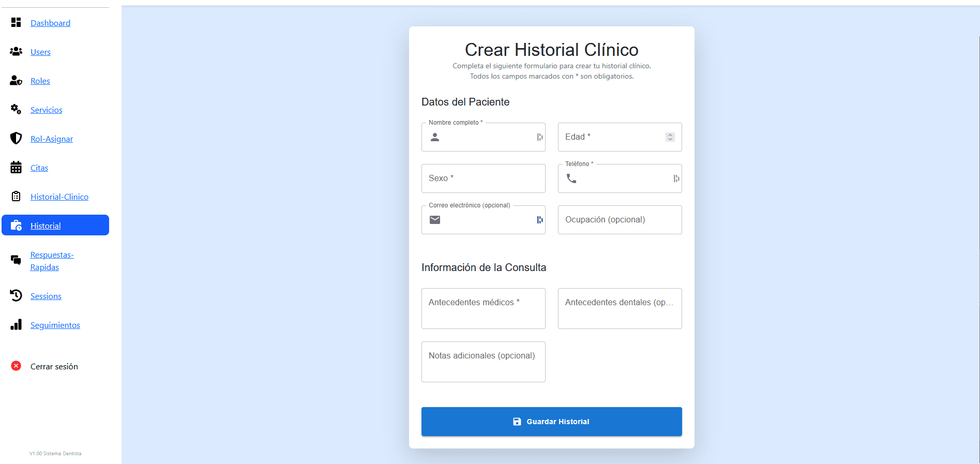Click the Rol-Asignar shield icon
Screen dimensions: 980x464
coord(16,138)
